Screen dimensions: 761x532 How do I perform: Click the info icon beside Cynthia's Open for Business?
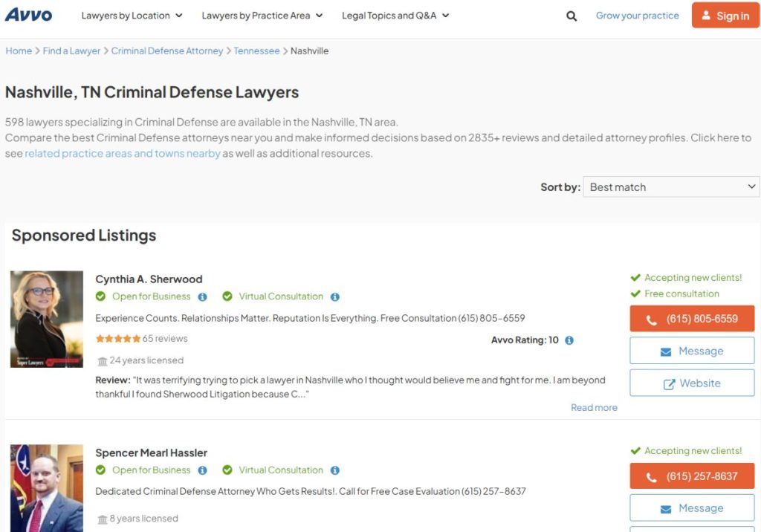202,296
